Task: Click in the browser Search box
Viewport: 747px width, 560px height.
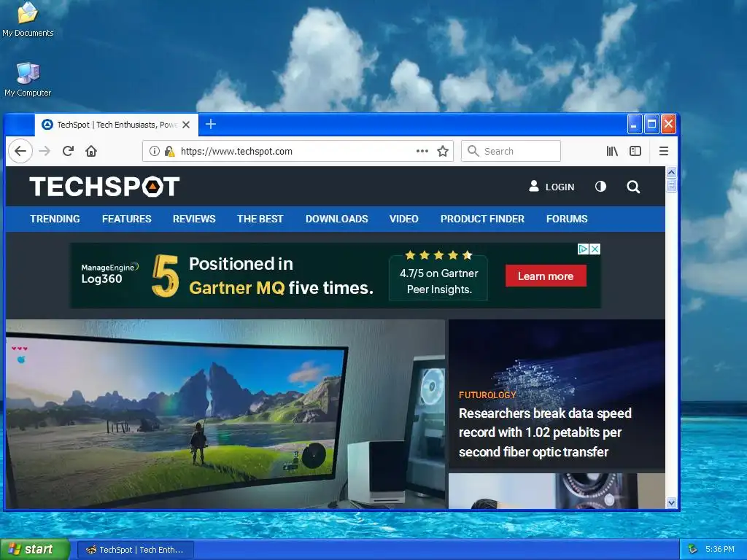Action: tap(511, 151)
